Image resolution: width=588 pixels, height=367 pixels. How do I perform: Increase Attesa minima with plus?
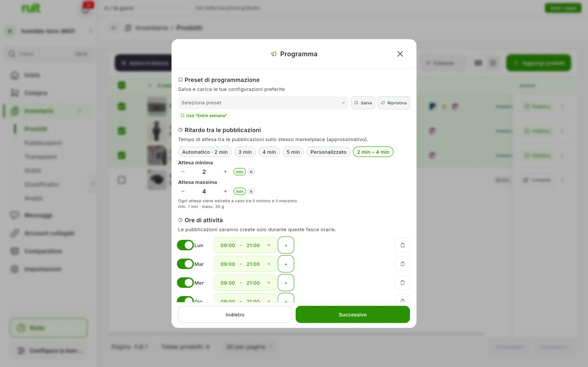[225, 172]
